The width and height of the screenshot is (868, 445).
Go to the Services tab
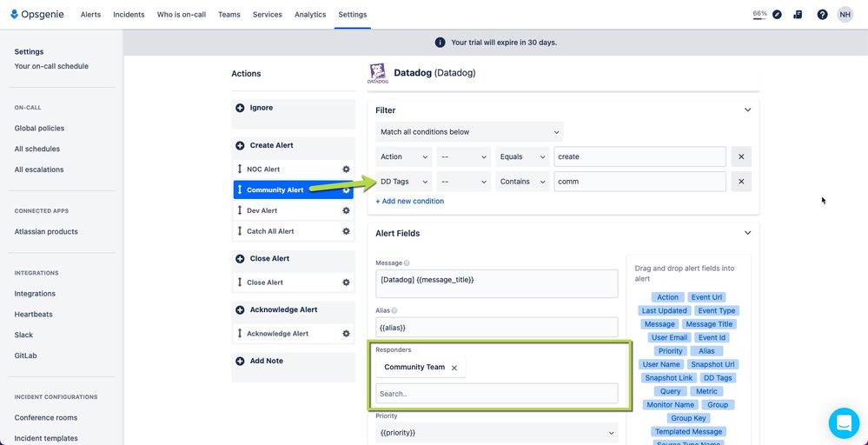(268, 15)
